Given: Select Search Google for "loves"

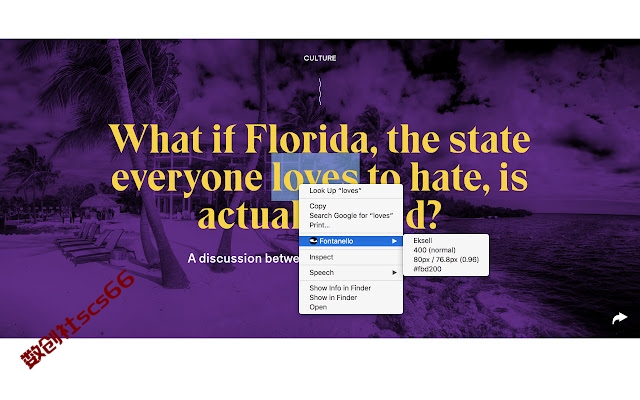Looking at the screenshot, I should [x=351, y=216].
